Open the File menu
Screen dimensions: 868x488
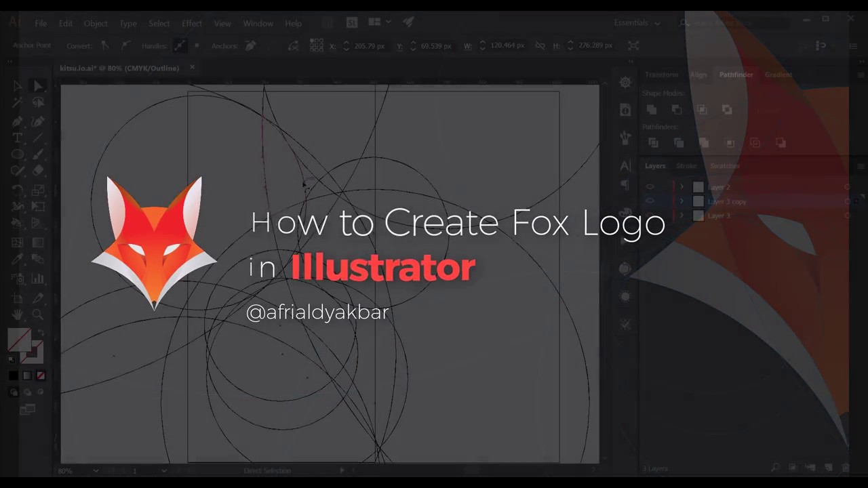point(41,23)
